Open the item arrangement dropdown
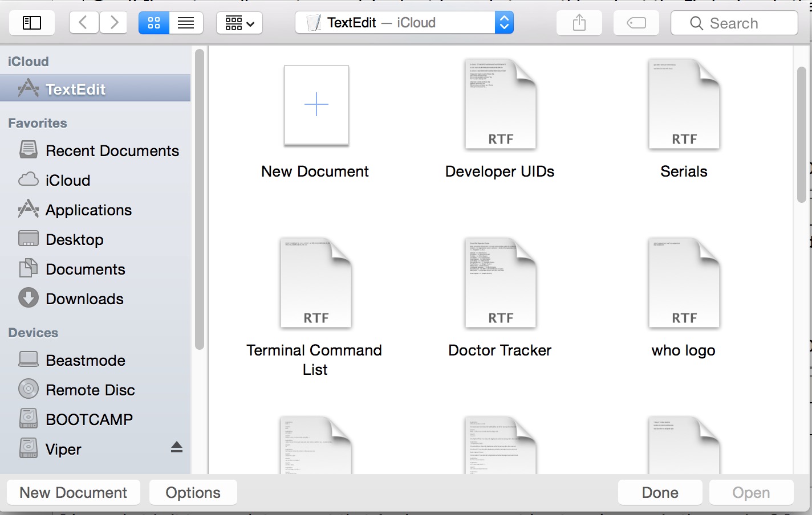 coord(239,23)
